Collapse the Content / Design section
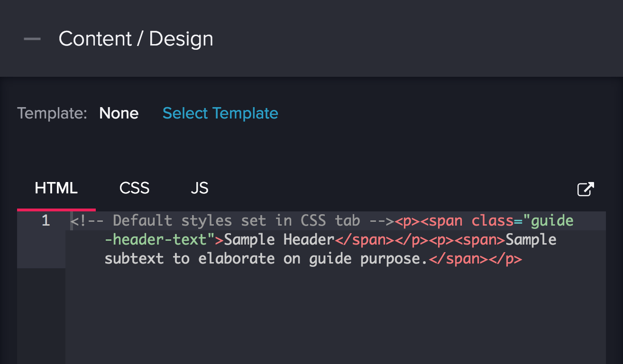This screenshot has width=623, height=364. click(x=32, y=39)
